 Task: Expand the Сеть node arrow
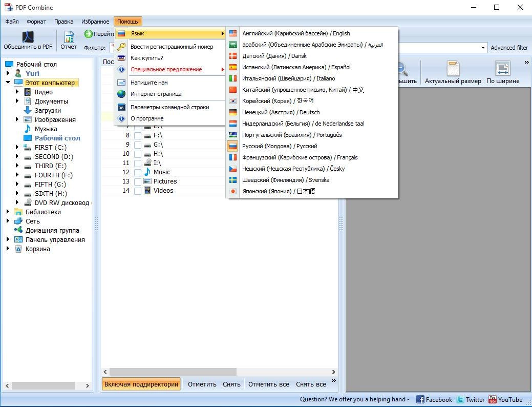coord(8,221)
